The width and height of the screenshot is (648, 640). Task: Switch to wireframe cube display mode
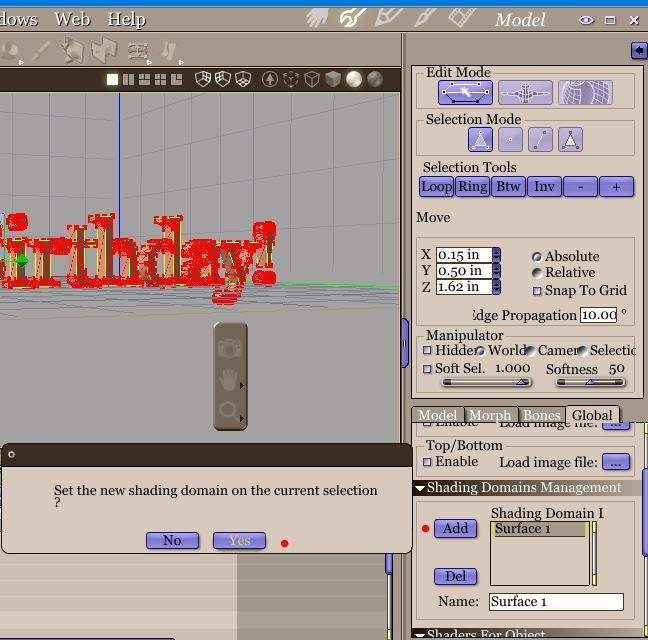pyautogui.click(x=312, y=79)
